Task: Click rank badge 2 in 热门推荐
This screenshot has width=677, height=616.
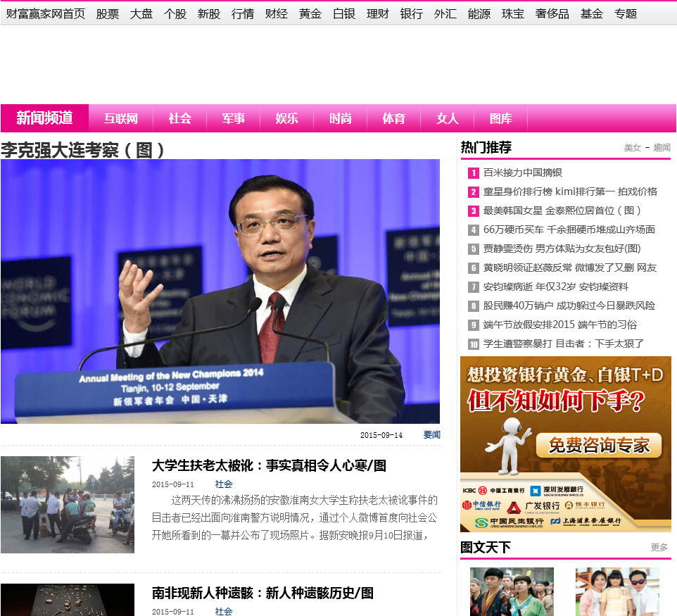Action: (474, 192)
